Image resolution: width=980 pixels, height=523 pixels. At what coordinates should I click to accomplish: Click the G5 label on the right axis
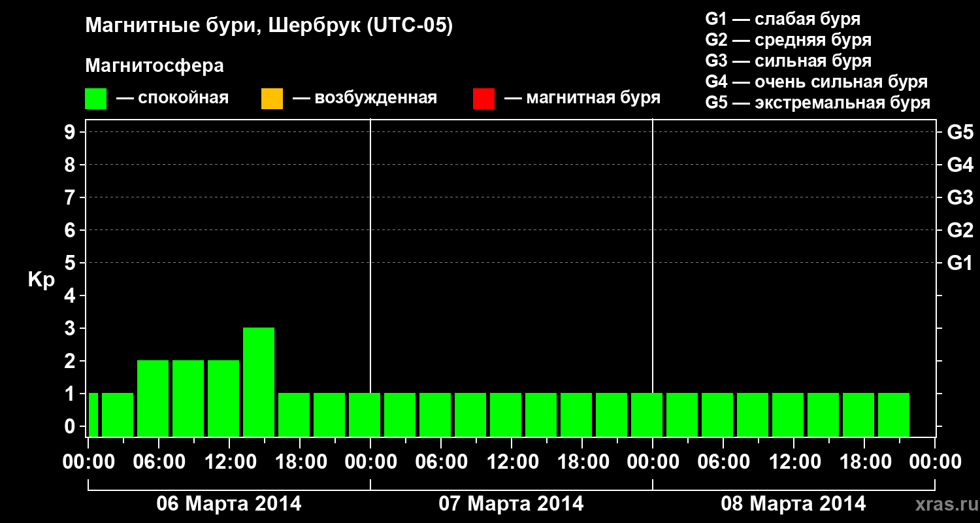[x=960, y=132]
